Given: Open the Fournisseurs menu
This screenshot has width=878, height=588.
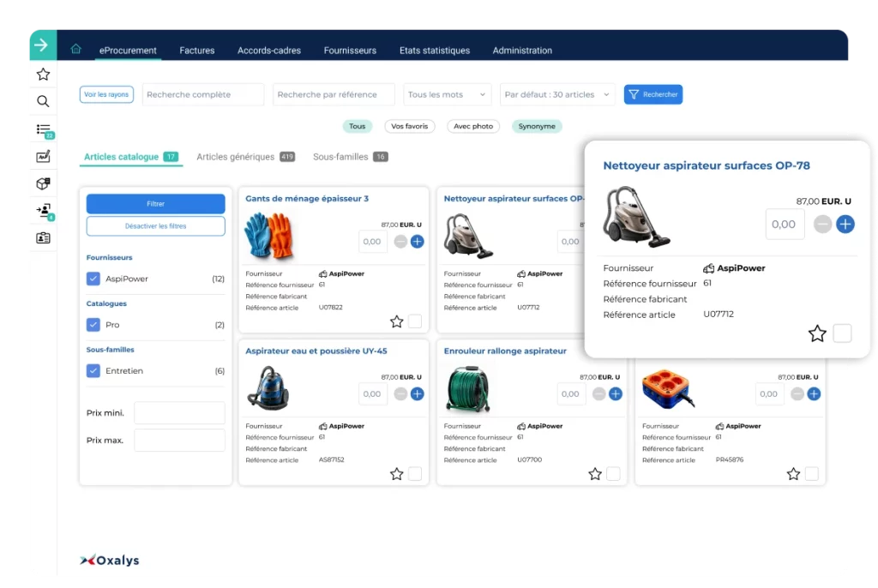Looking at the screenshot, I should point(350,51).
